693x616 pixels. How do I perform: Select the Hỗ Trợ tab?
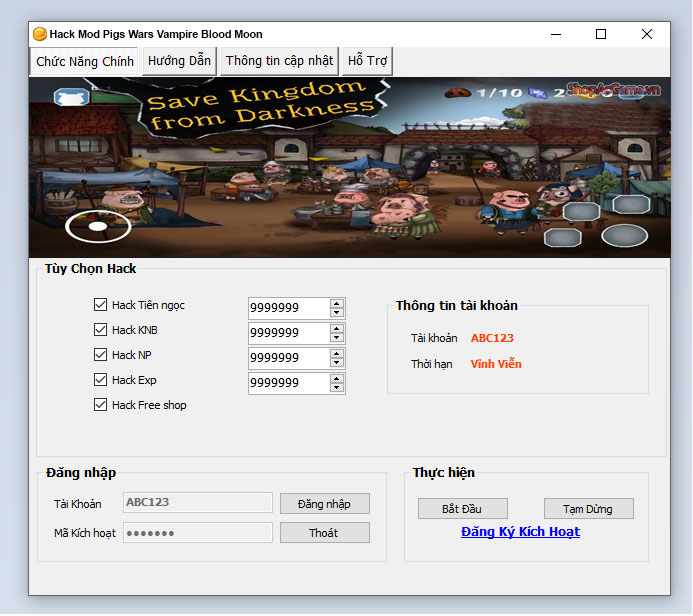click(x=367, y=61)
